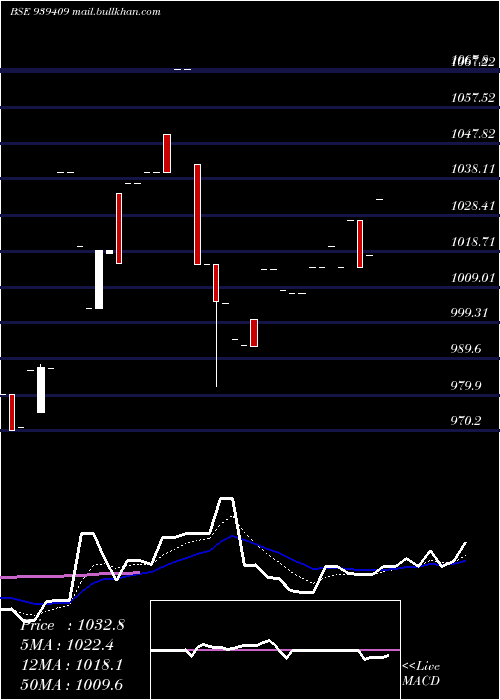
Task: Click the red candle at the chart's left edge
Action: (12, 412)
